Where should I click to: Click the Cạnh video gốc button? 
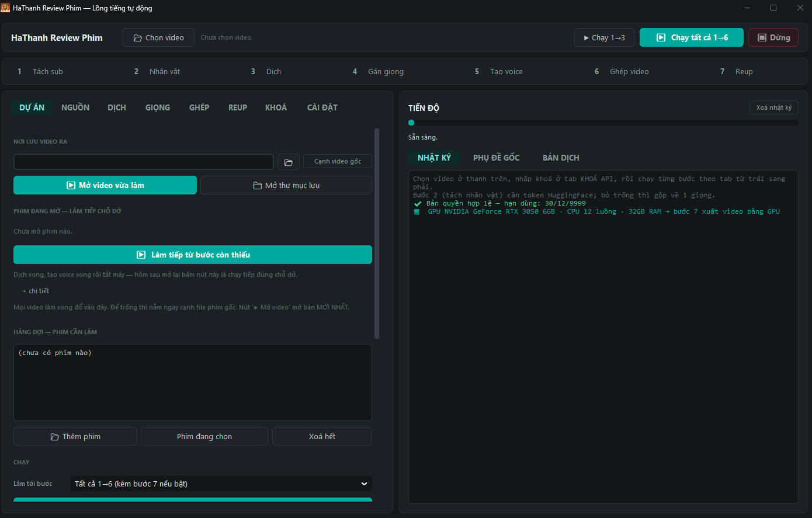(338, 161)
